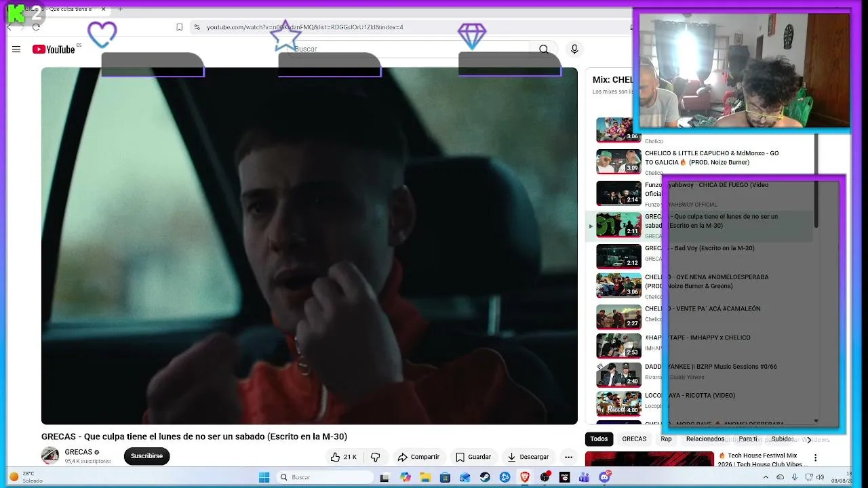Save the video with Guardar

point(473,457)
